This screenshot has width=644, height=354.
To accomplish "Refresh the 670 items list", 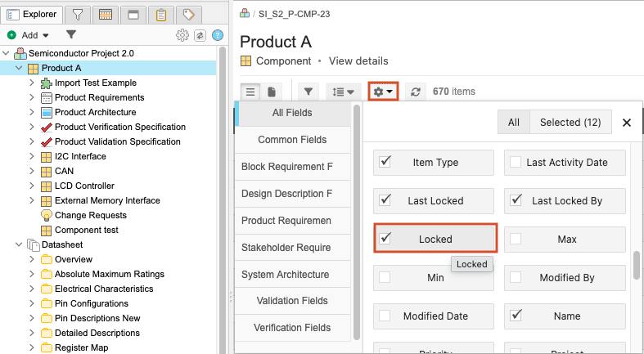I will [416, 92].
